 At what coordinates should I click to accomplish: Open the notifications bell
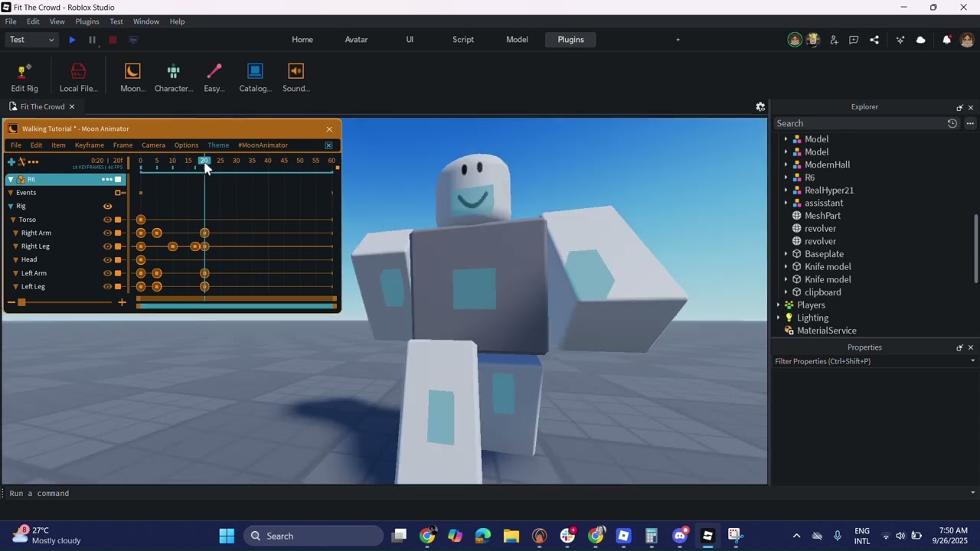click(x=946, y=40)
